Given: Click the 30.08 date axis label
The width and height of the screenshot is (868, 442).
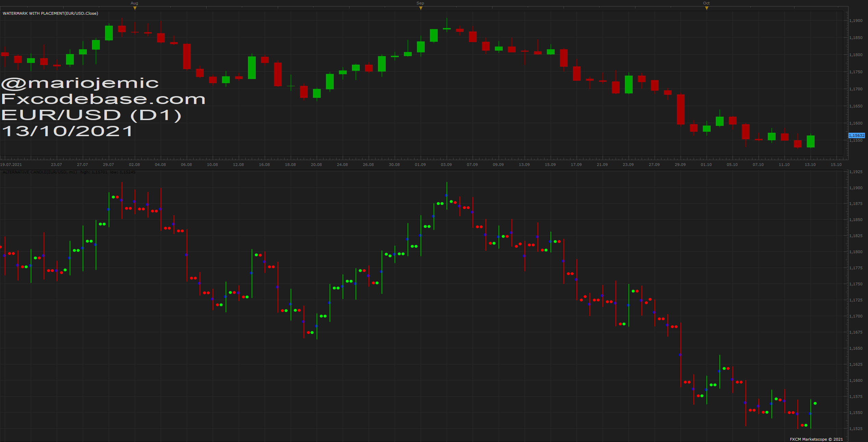Looking at the screenshot, I should (x=394, y=165).
